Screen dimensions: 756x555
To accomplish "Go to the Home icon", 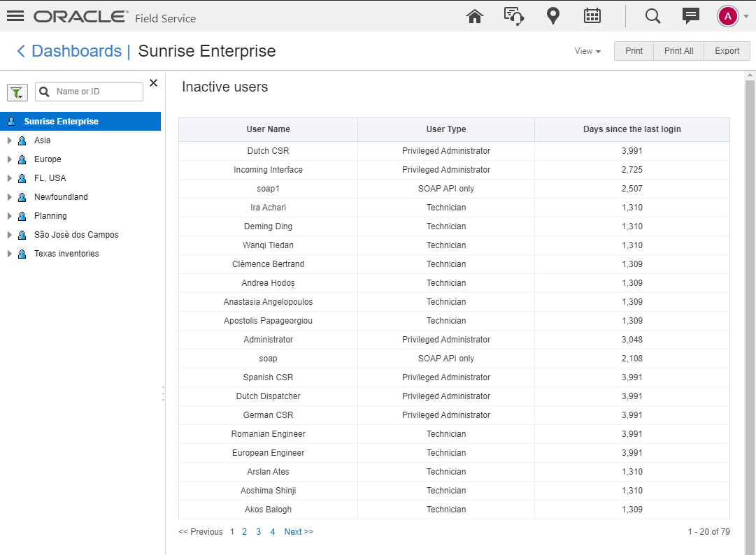I will (475, 16).
